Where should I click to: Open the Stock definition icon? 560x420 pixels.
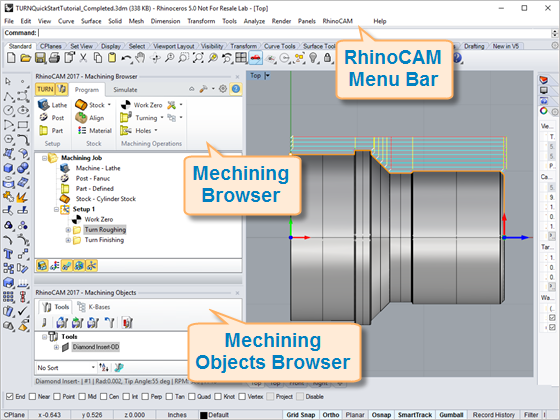click(x=81, y=105)
